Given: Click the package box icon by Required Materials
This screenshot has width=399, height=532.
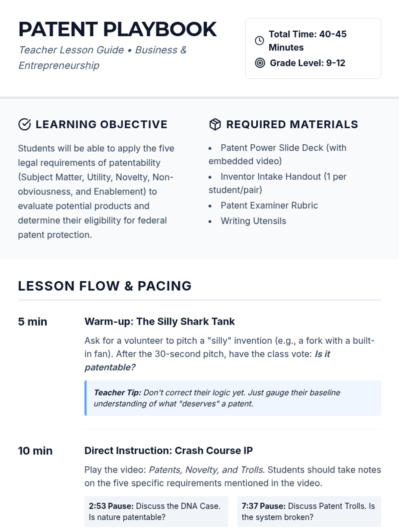Looking at the screenshot, I should tap(215, 124).
